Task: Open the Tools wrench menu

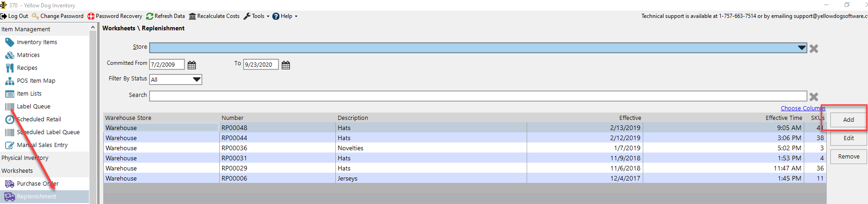Action: (256, 16)
